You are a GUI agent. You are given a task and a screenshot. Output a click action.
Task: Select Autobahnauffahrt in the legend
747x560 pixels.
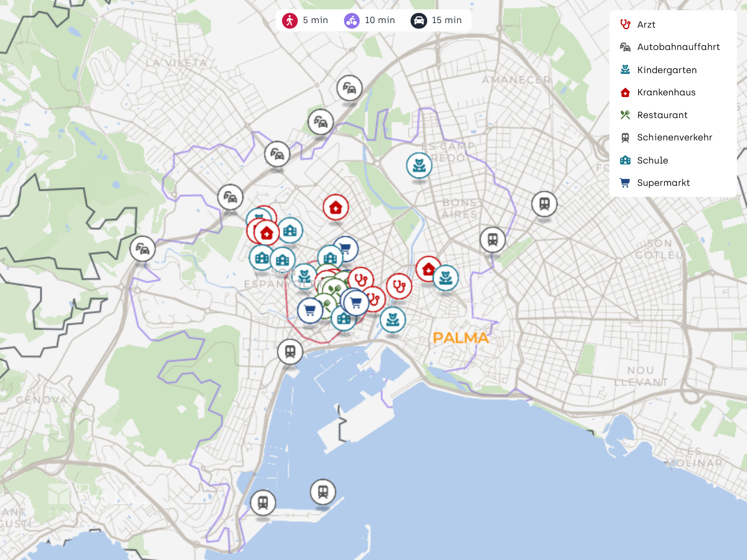point(678,47)
